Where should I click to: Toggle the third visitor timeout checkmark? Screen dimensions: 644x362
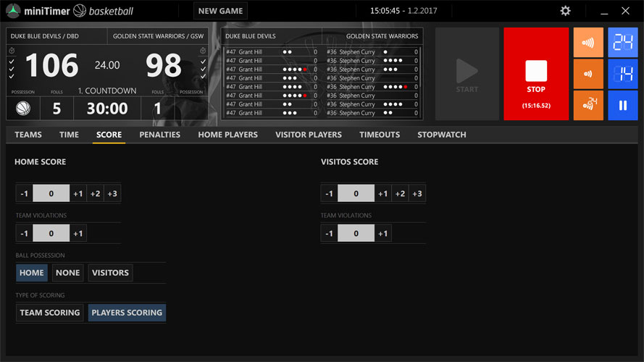click(x=203, y=76)
